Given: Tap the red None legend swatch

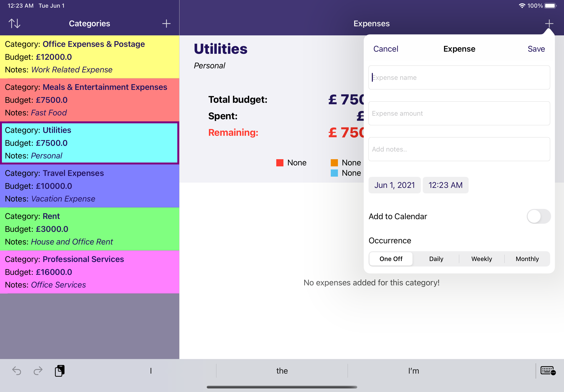Looking at the screenshot, I should 280,162.
